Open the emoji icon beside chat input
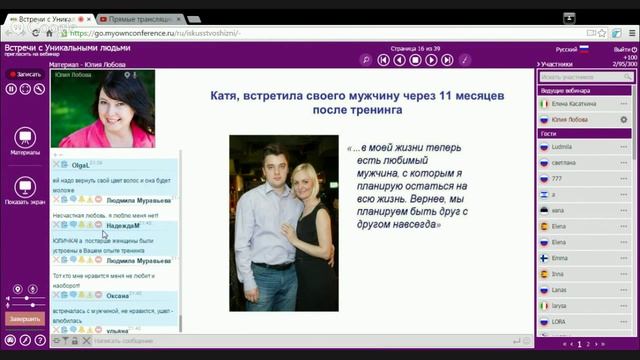This screenshot has height=360, width=640. (x=527, y=341)
